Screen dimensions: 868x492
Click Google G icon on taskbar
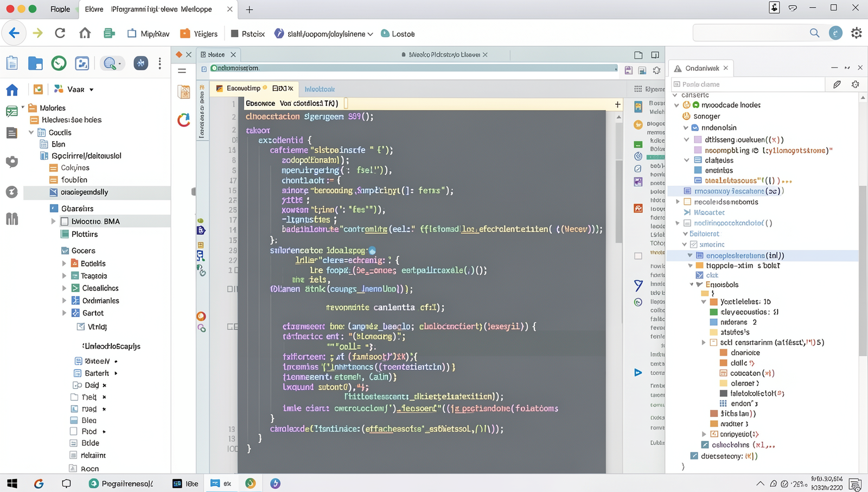tap(39, 483)
